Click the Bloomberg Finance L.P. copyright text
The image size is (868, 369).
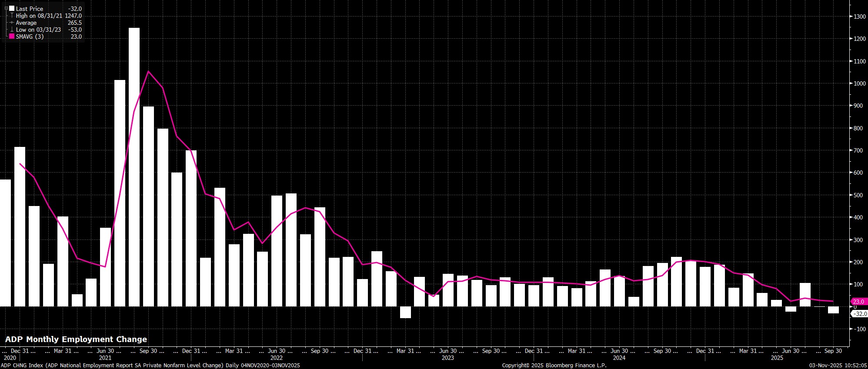pos(554,366)
